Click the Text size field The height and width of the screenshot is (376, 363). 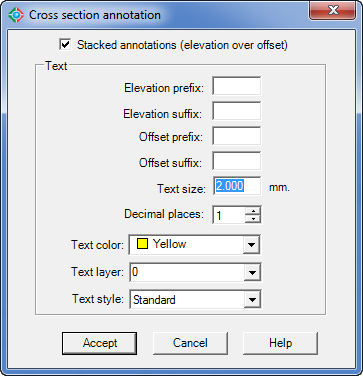[237, 186]
